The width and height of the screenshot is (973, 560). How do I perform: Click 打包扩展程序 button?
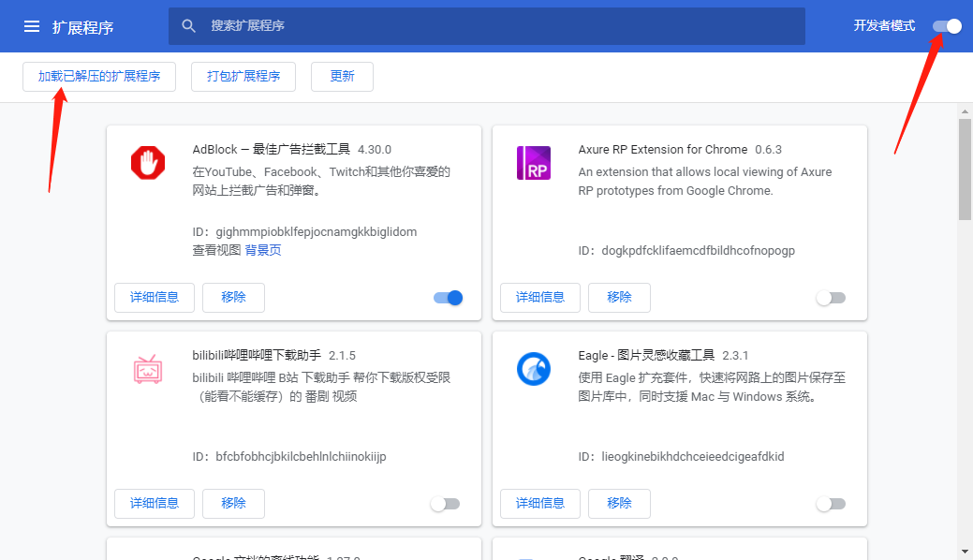(x=243, y=77)
